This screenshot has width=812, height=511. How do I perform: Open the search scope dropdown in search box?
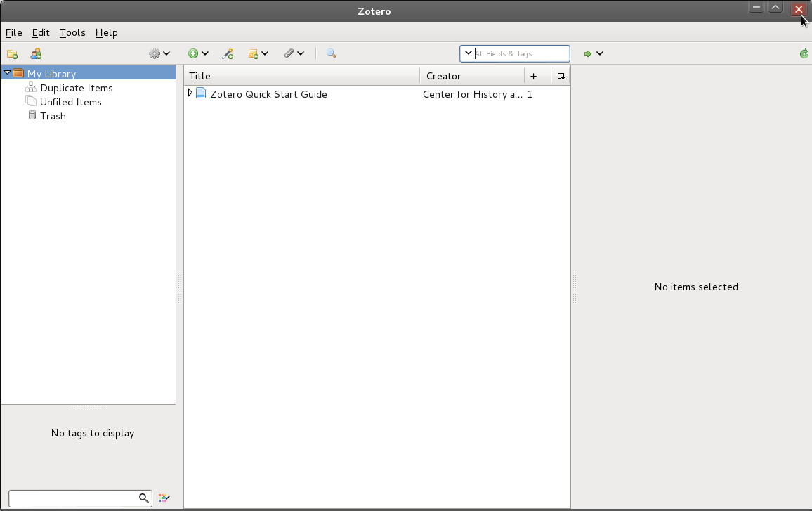(x=468, y=53)
